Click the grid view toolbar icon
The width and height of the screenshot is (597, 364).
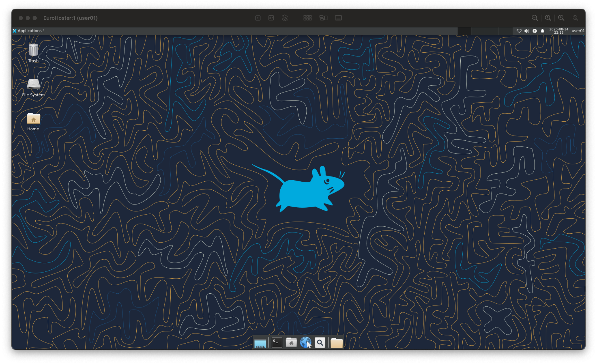pos(307,18)
